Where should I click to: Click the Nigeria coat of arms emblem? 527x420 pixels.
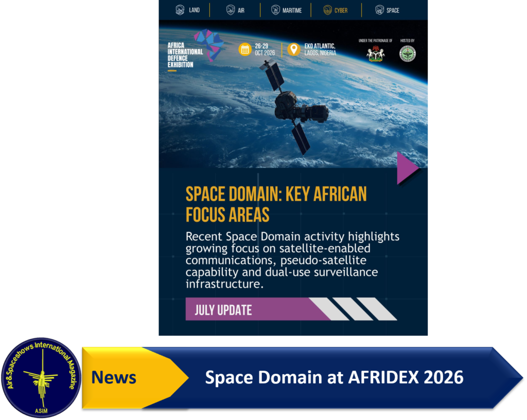376,54
